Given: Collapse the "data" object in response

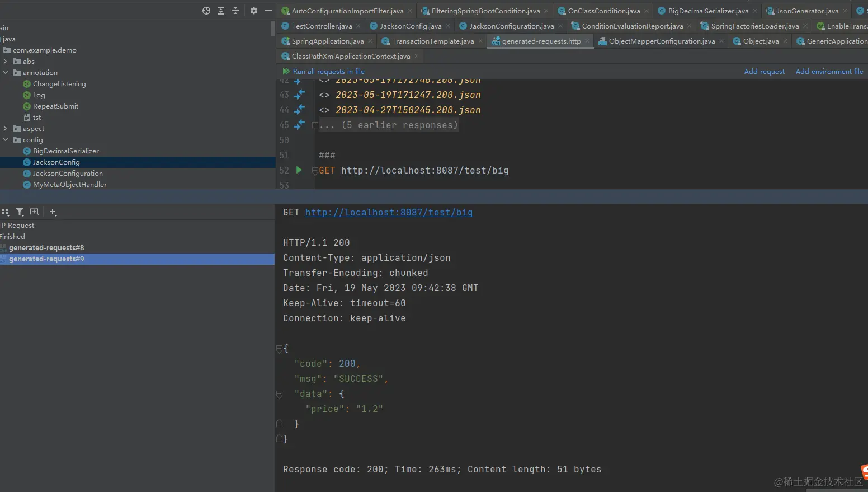Looking at the screenshot, I should tap(280, 395).
